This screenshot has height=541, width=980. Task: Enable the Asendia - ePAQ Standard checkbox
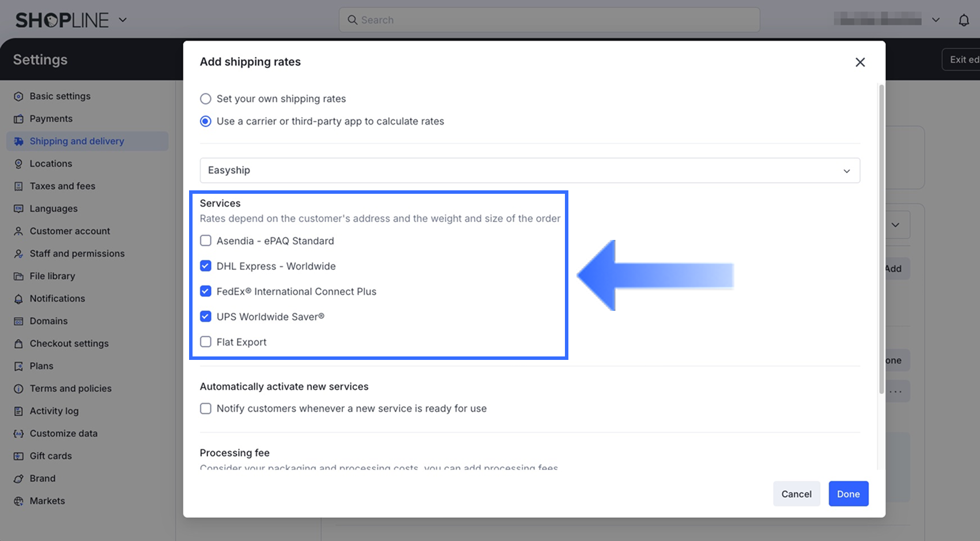coord(206,241)
